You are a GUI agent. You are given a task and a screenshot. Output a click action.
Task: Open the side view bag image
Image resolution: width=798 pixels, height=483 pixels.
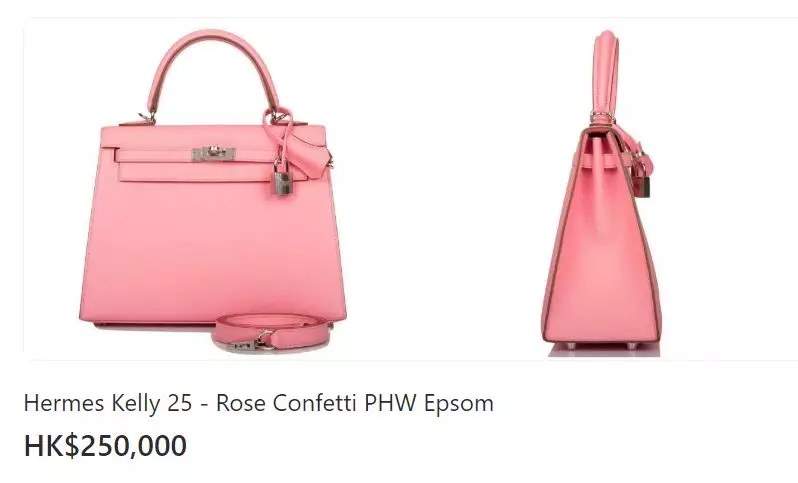602,193
